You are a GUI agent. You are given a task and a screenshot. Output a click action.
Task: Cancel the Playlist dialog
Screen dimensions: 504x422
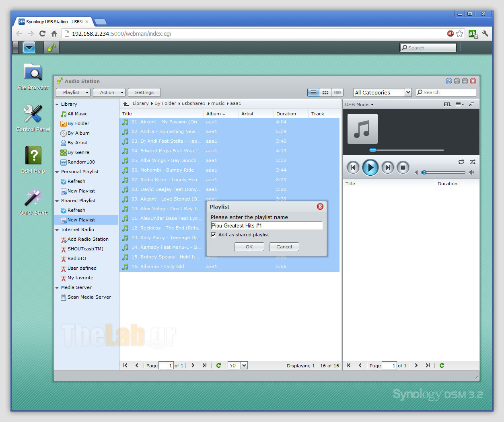point(284,247)
